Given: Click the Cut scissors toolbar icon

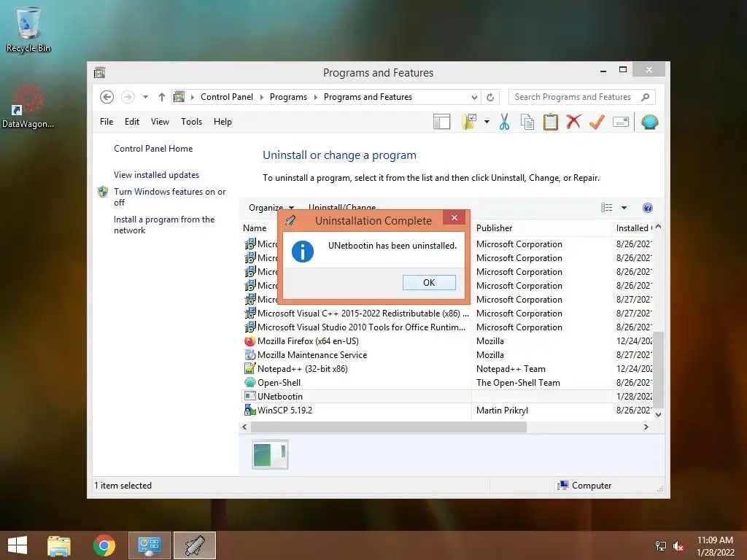Looking at the screenshot, I should tap(504, 122).
